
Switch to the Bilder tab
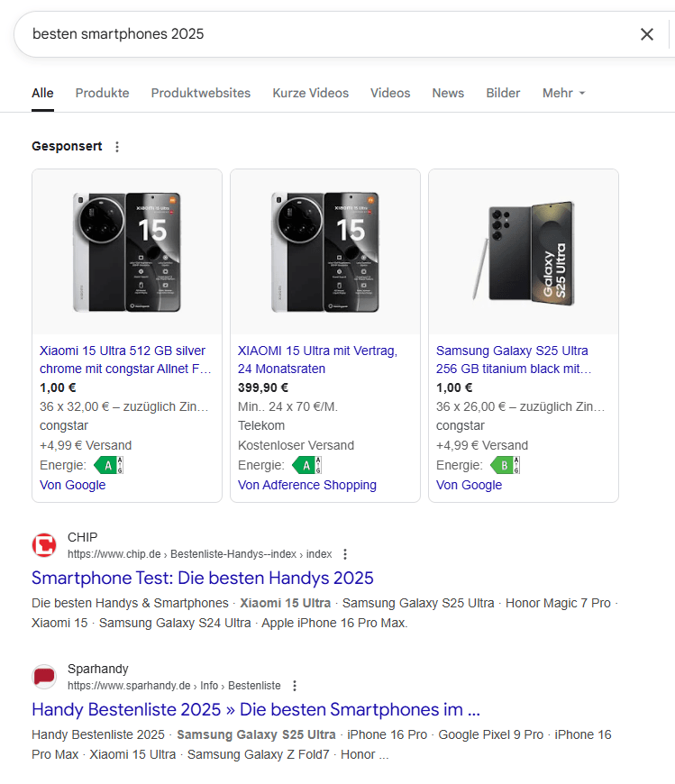(503, 93)
